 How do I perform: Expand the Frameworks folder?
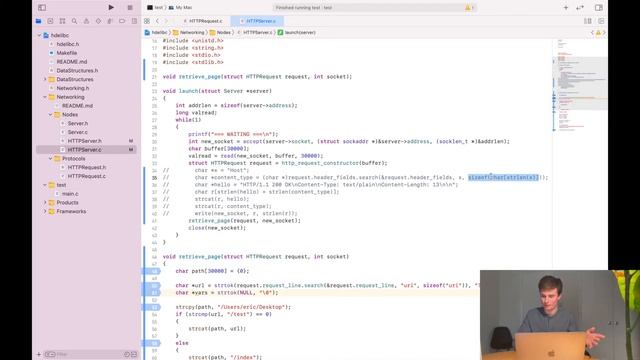45,211
